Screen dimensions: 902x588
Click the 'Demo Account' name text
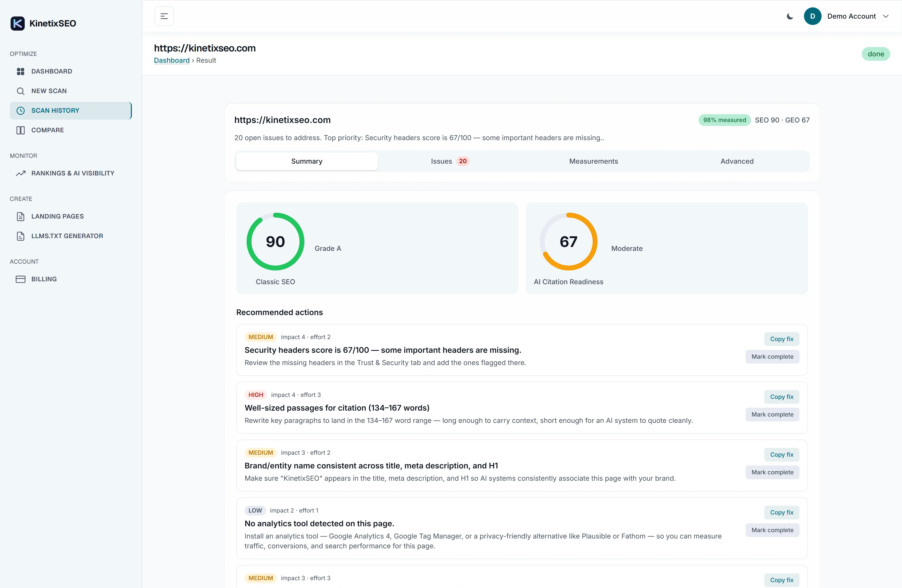coord(851,16)
